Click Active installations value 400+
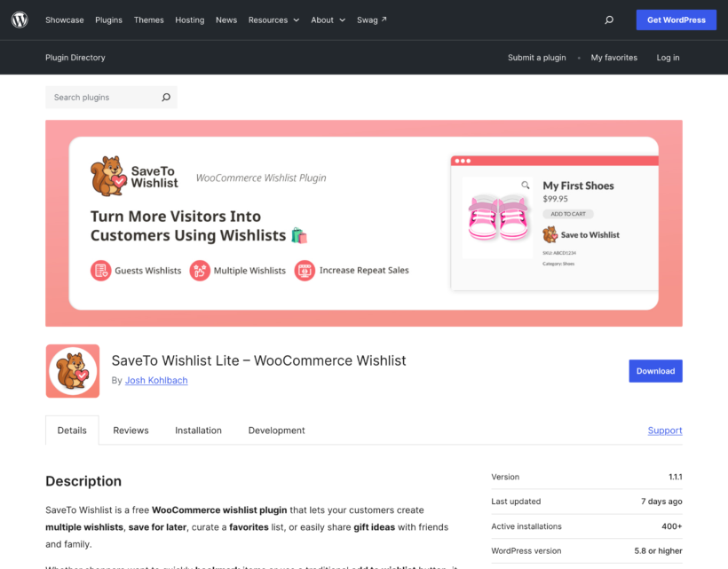 pos(672,526)
